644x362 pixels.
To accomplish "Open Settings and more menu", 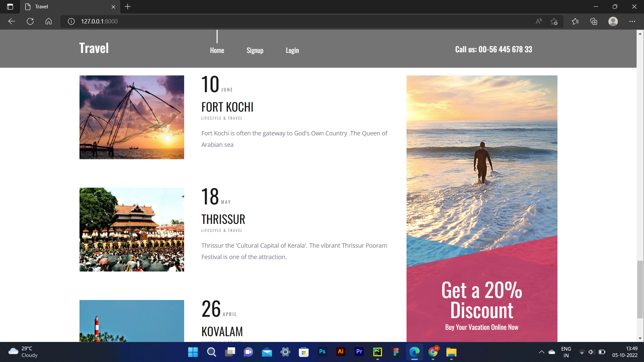I will click(633, 21).
